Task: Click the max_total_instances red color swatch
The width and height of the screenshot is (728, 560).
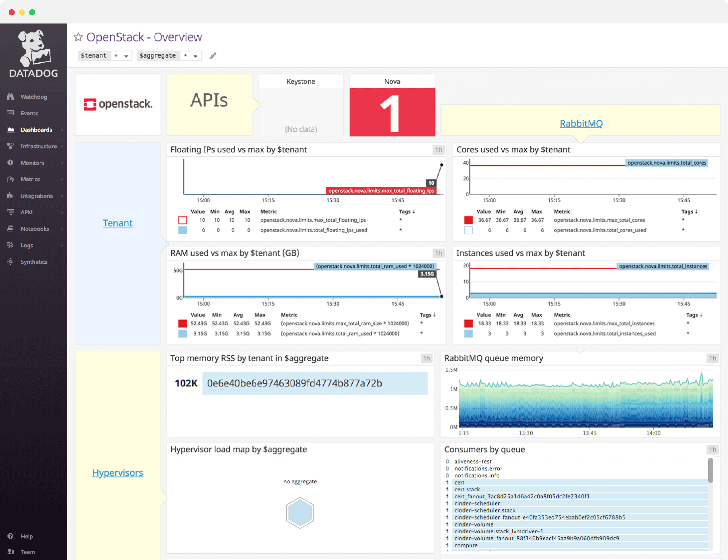Action: pyautogui.click(x=469, y=323)
